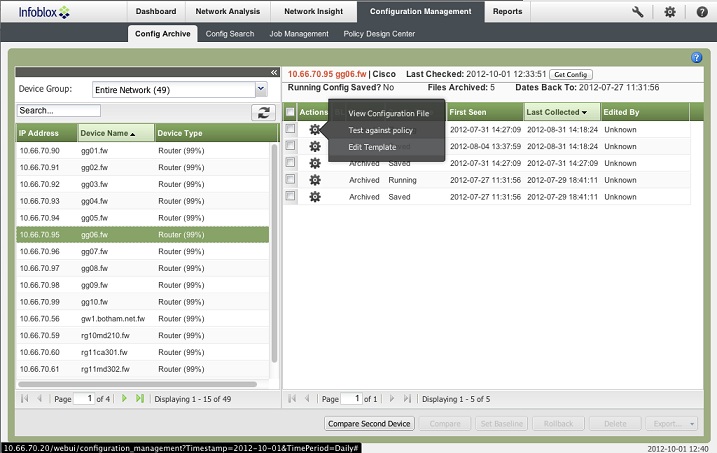The image size is (717, 453).
Task: Sort devices by Device Name column
Action: 114,133
